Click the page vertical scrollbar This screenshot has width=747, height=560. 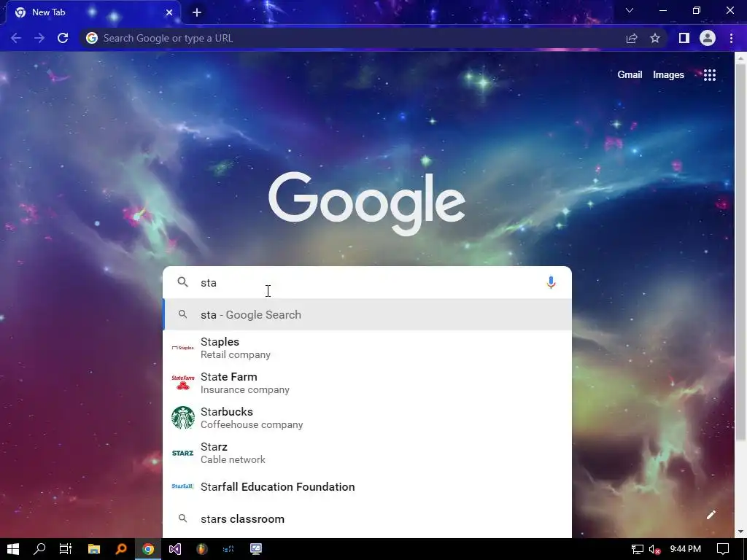740,252
